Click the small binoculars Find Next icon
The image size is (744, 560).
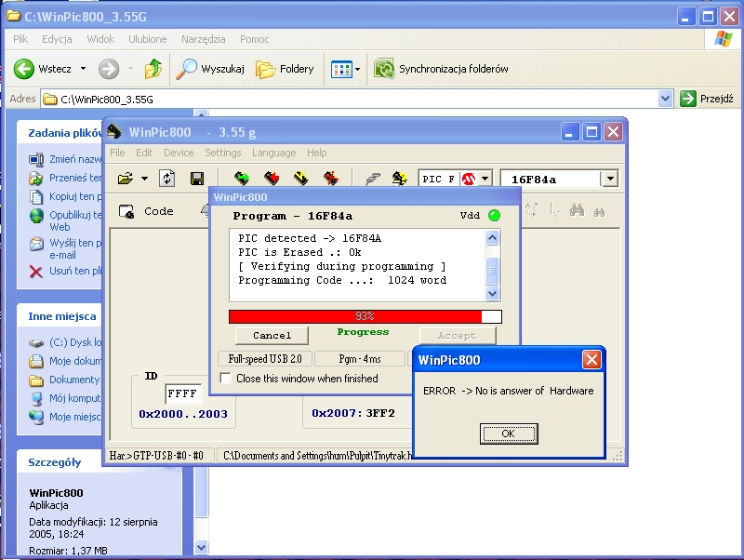tap(599, 212)
